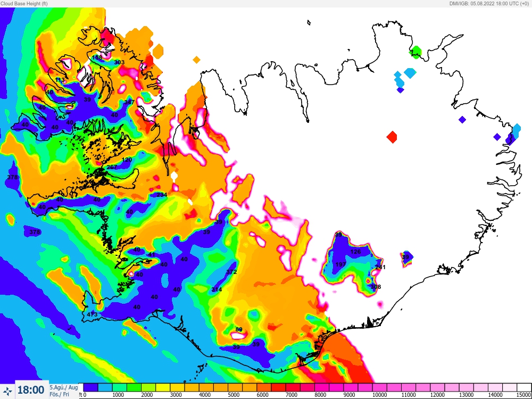The width and height of the screenshot is (532, 399).
Task: Click the '12000' legend label
Action: pos(437,395)
